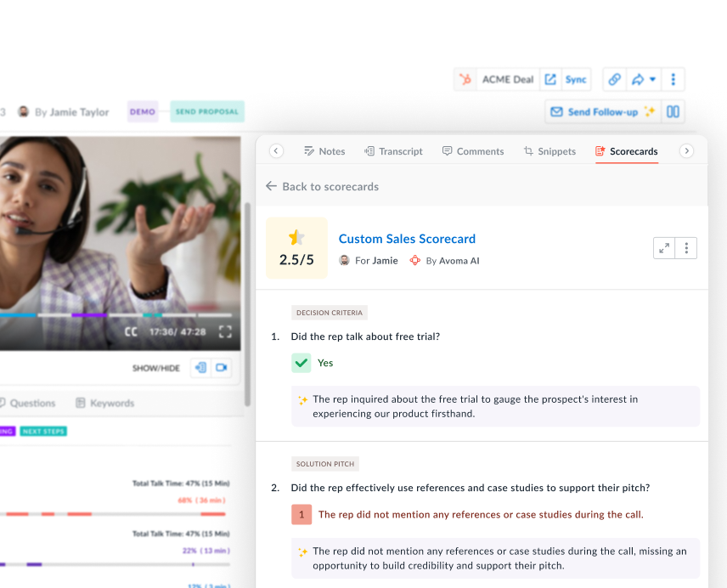
Task: Open the more options kebab menu in the header
Action: click(673, 79)
